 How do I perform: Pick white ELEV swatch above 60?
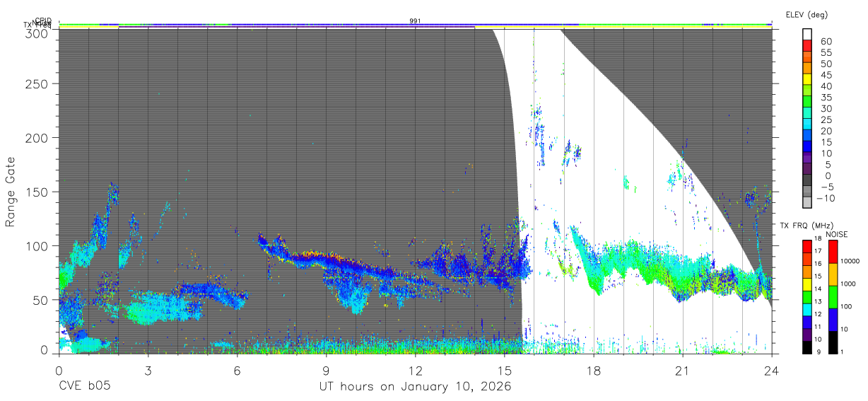[x=808, y=35]
